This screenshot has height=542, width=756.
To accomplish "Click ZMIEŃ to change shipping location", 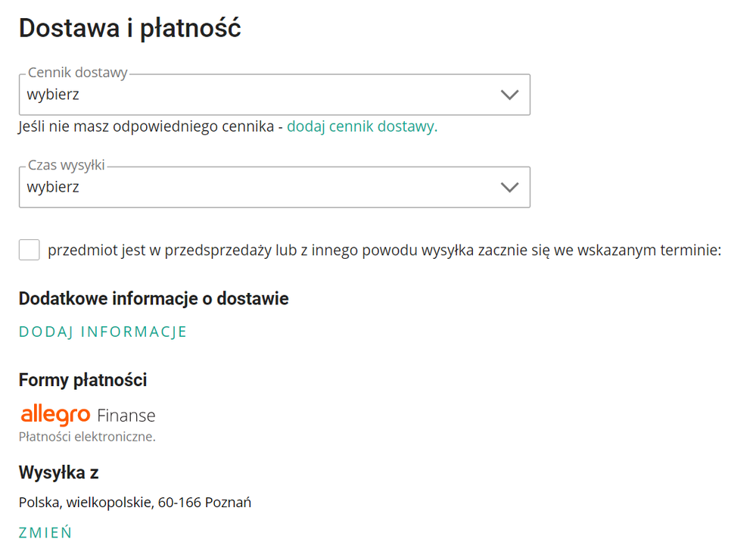I will [45, 532].
